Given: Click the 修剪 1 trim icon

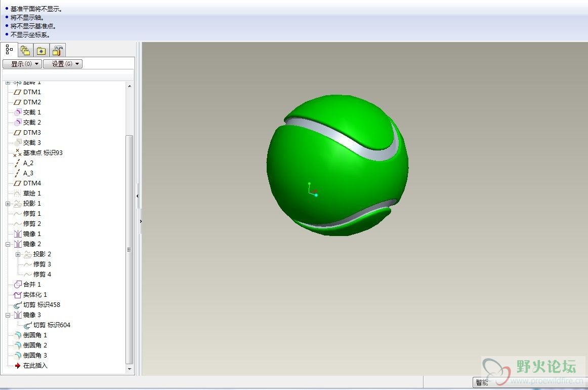Looking at the screenshot, I should click(18, 214).
